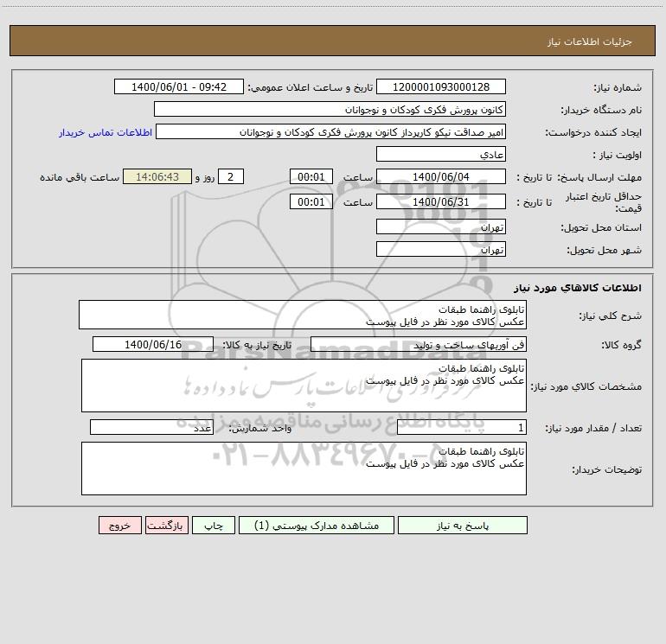Select request number field 1200001093000128

[441, 86]
